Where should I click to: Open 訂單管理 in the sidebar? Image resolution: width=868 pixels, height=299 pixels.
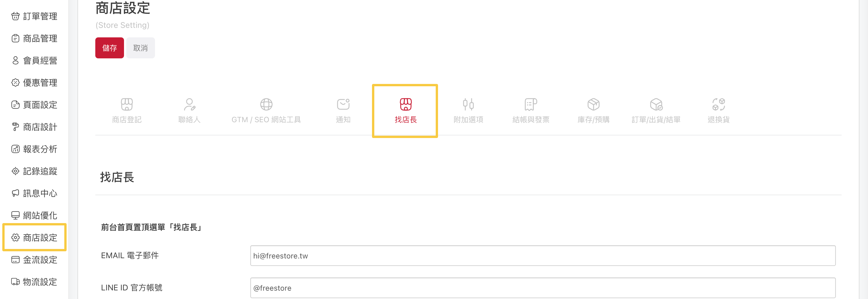[x=40, y=16]
